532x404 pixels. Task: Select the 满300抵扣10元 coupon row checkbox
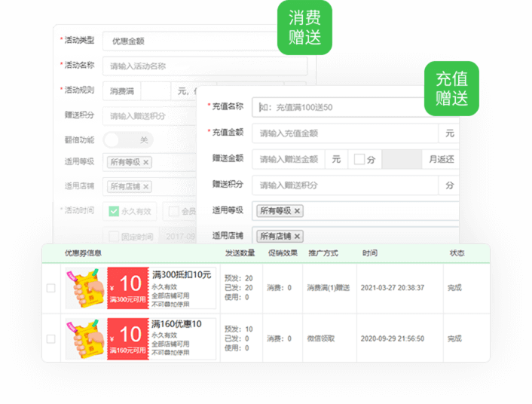click(50, 288)
